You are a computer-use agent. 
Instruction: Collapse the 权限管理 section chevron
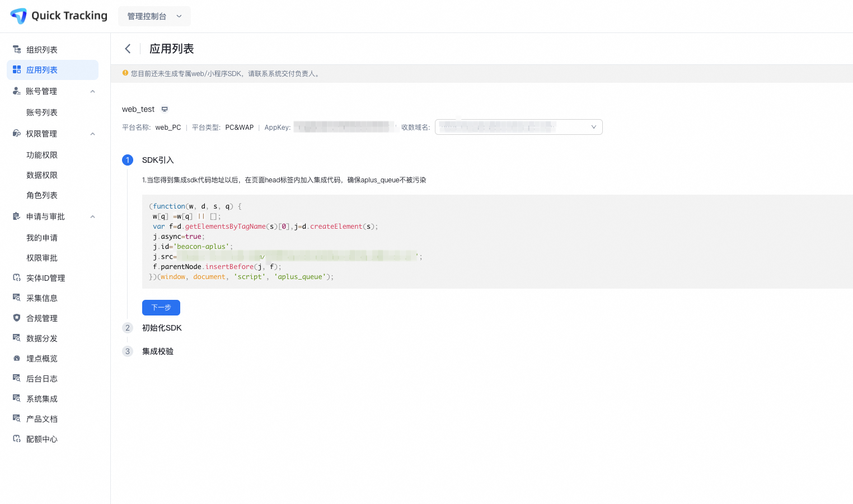coord(93,134)
